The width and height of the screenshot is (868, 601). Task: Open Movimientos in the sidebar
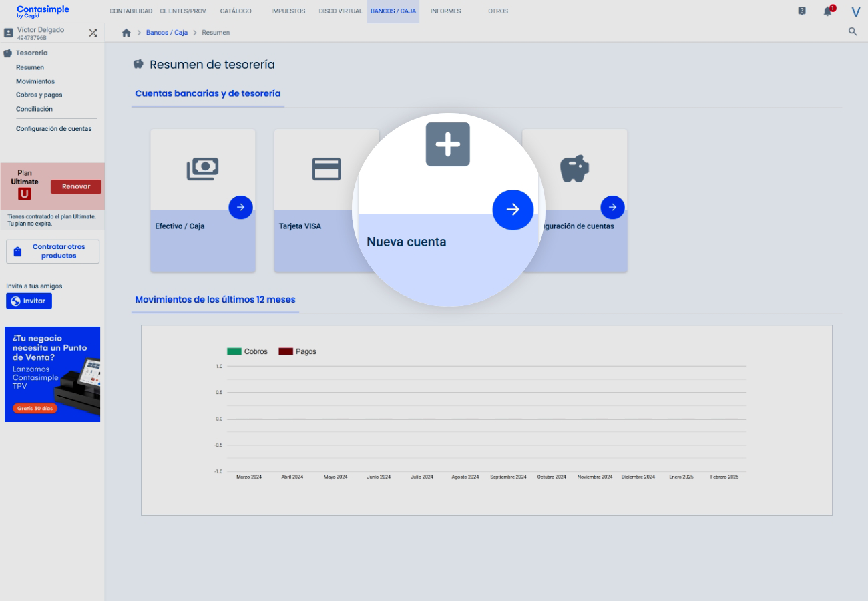point(35,81)
